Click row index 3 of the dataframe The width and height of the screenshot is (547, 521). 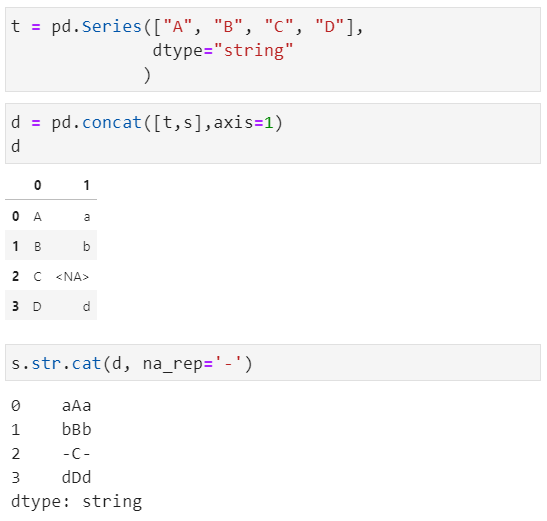pyautogui.click(x=15, y=306)
